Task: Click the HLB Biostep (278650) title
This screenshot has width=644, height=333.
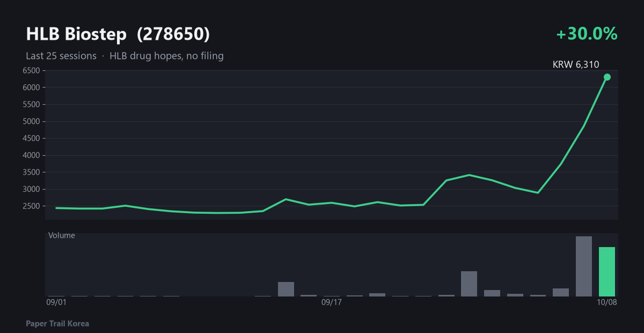Action: point(118,34)
